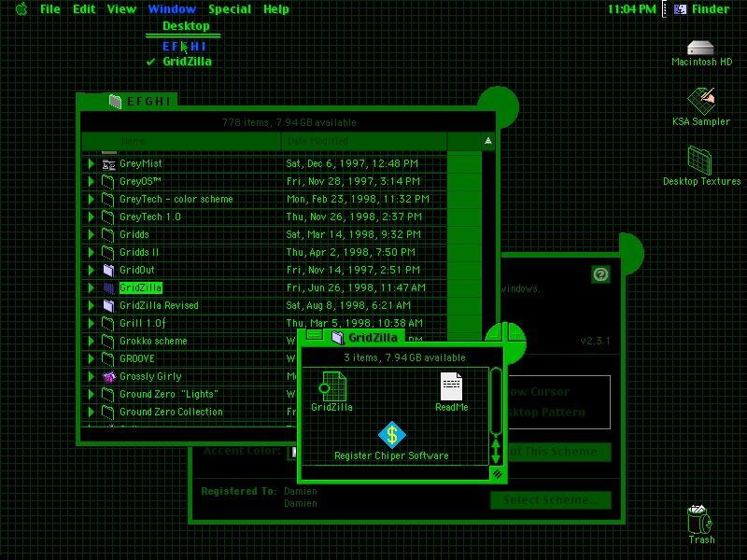The height and width of the screenshot is (560, 747).
Task: Select the Grill 1.0f file name
Action: coord(143,324)
